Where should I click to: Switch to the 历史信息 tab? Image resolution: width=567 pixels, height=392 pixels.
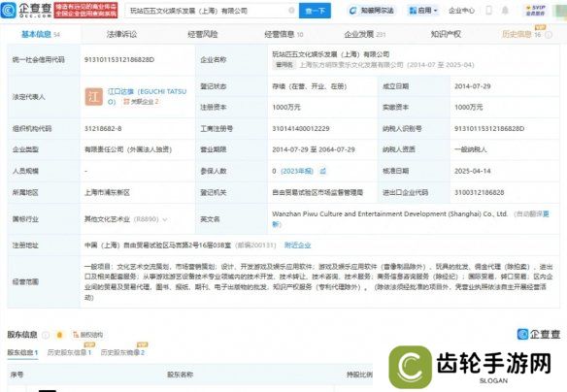[x=521, y=34]
